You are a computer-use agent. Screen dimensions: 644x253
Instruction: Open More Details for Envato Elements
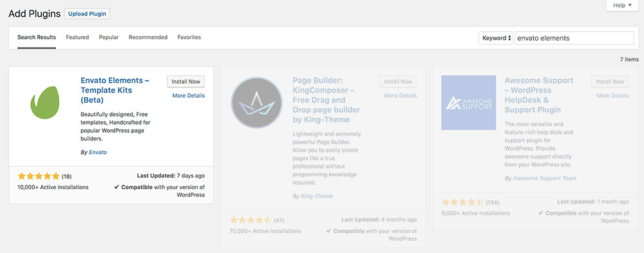click(189, 96)
